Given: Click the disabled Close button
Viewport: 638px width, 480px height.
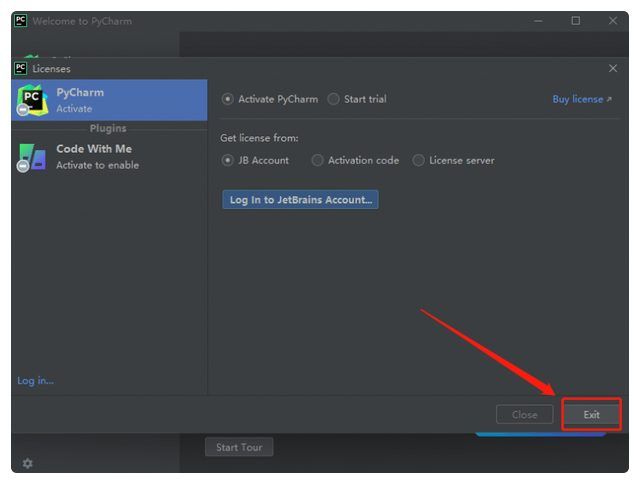Looking at the screenshot, I should (x=524, y=415).
